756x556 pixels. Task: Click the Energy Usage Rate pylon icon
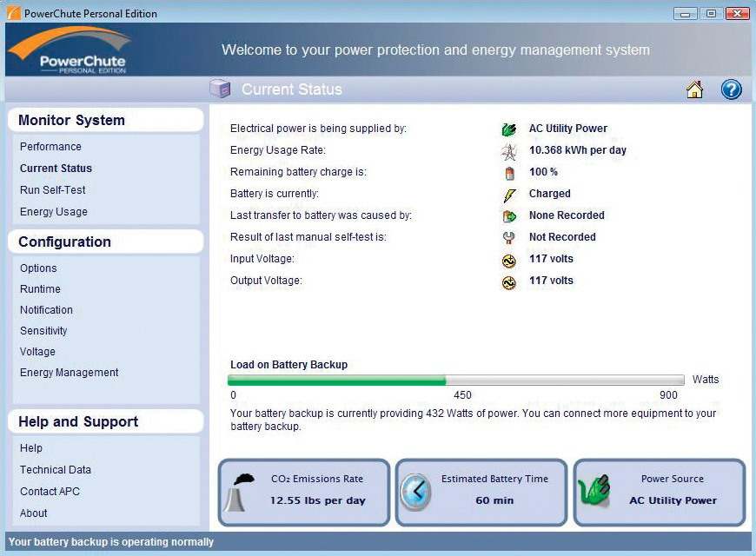[508, 151]
